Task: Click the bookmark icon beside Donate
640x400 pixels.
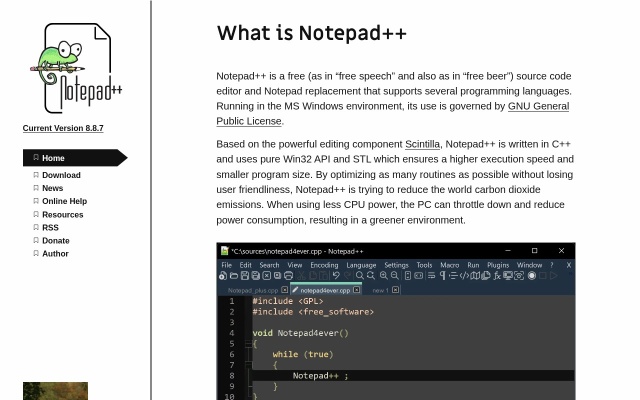Action: click(36, 240)
